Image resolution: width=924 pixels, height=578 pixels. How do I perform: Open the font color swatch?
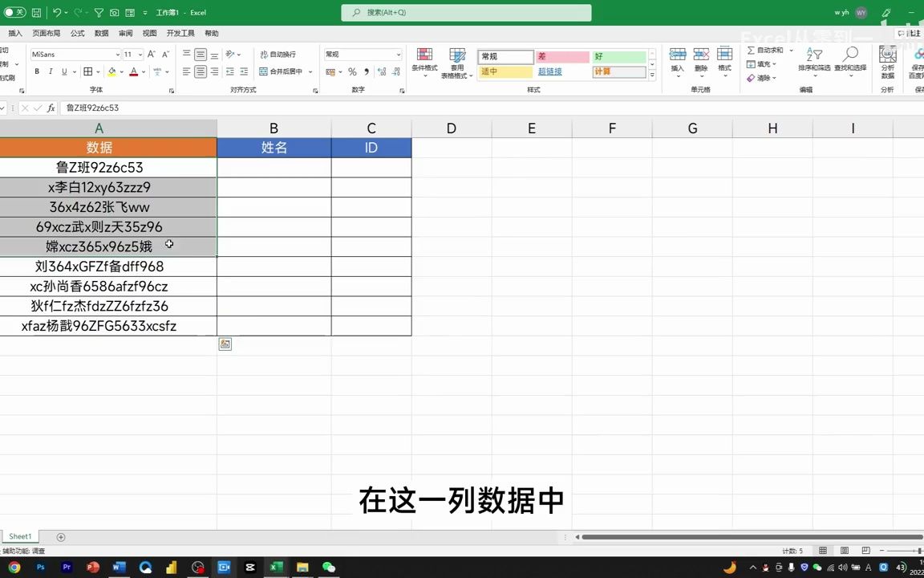coord(134,71)
